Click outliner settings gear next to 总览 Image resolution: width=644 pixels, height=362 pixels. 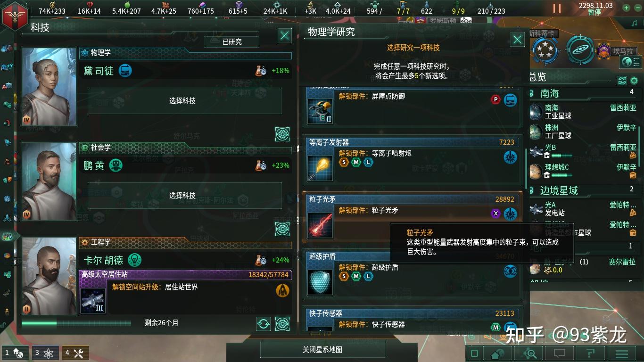click(634, 81)
